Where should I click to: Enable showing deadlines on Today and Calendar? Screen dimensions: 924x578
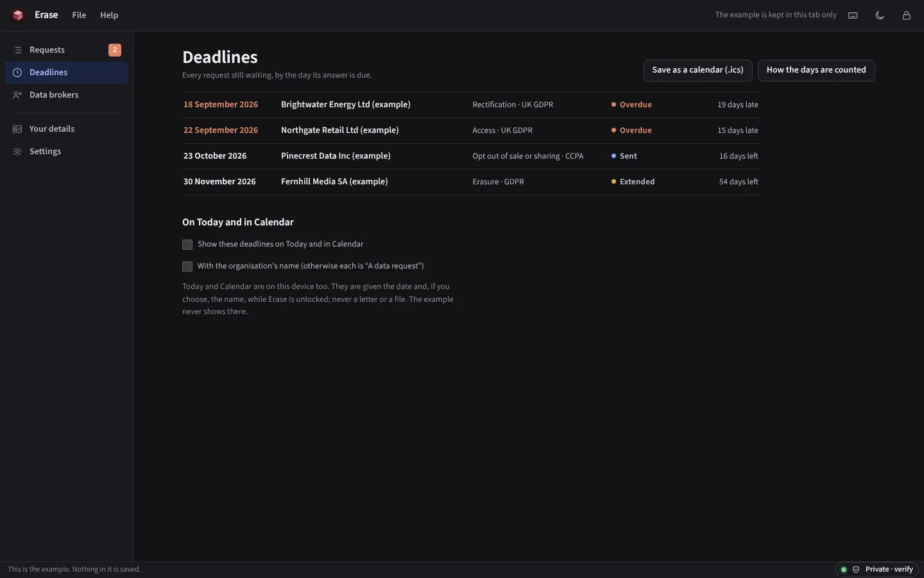(x=187, y=245)
